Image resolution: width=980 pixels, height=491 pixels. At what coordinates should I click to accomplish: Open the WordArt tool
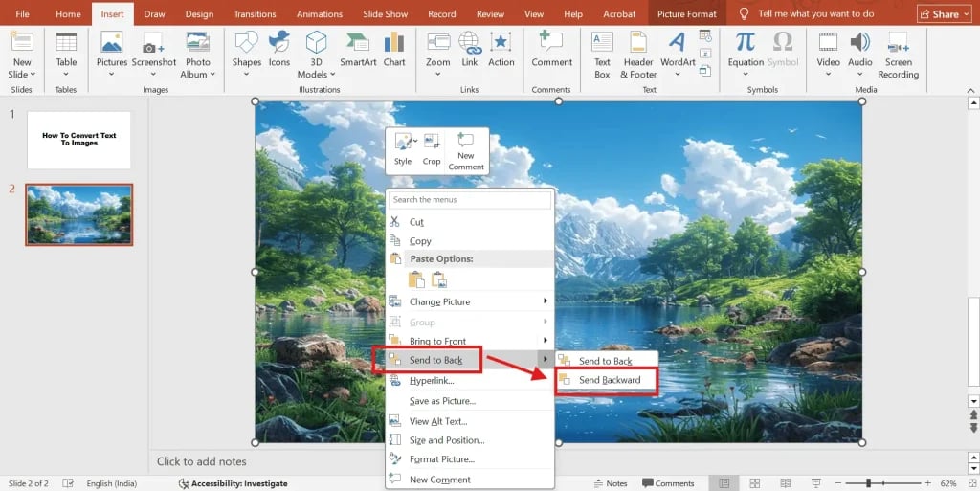[x=678, y=49]
